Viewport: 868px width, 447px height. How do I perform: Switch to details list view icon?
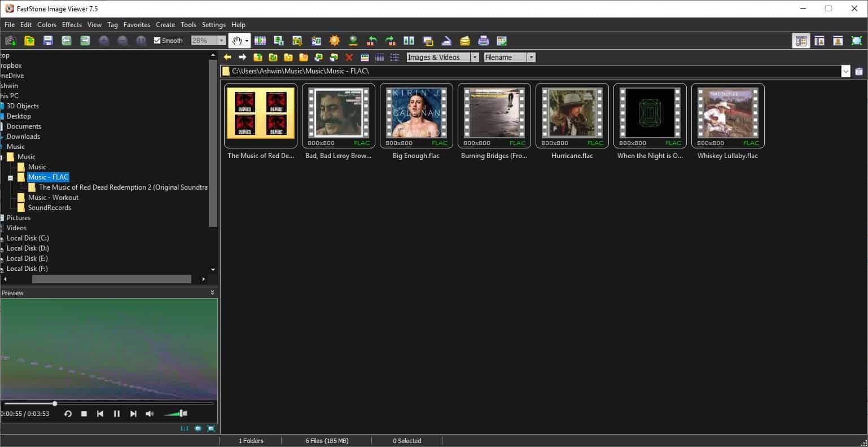pyautogui.click(x=380, y=57)
